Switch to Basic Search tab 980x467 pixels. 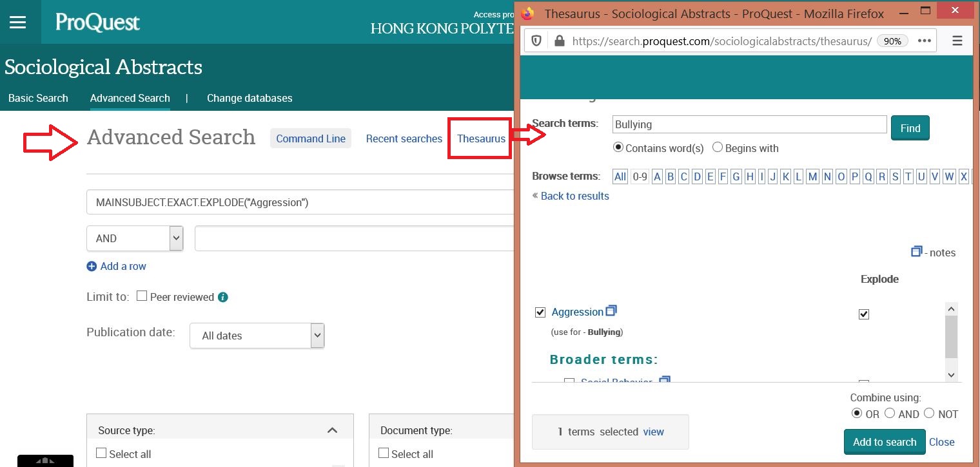[38, 98]
